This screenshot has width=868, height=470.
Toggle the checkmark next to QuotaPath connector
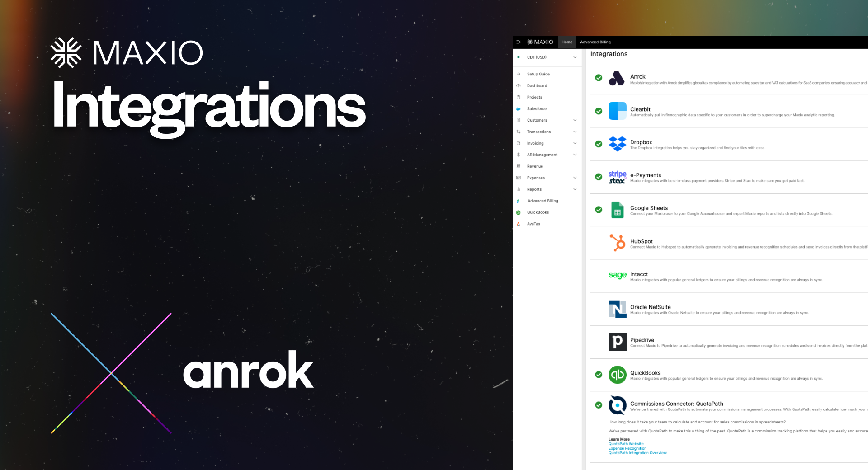click(599, 405)
